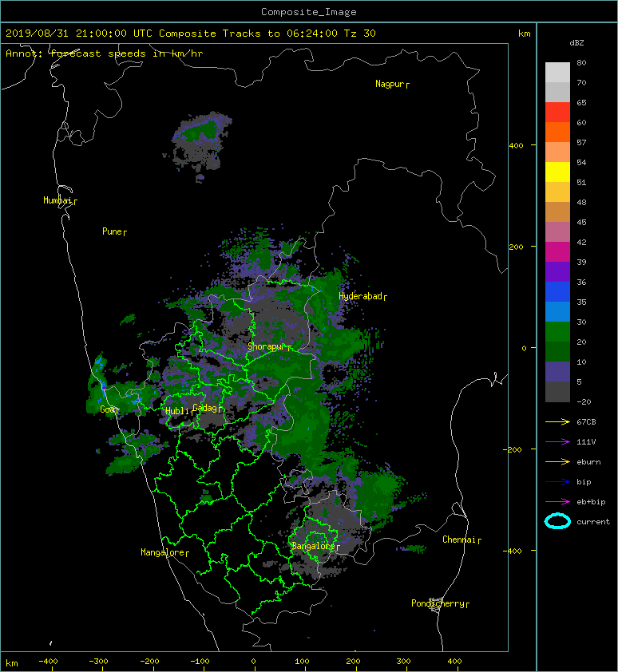Viewport: 618px width, 672px height.
Task: Click the 400 mark on the vertical km axis
Action: click(x=516, y=146)
